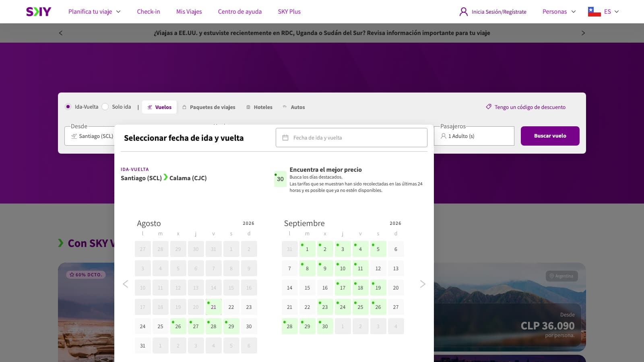Select August 29 in calendar
644x362 pixels.
(231, 326)
